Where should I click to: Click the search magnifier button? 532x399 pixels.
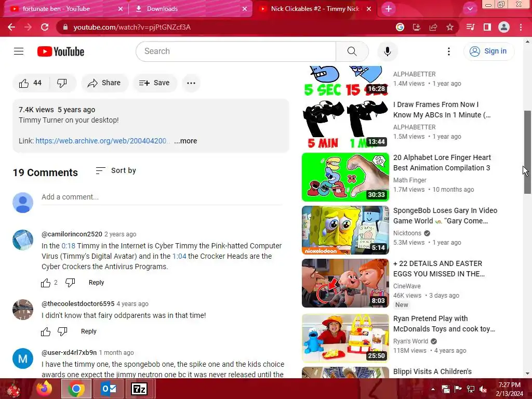pyautogui.click(x=352, y=51)
